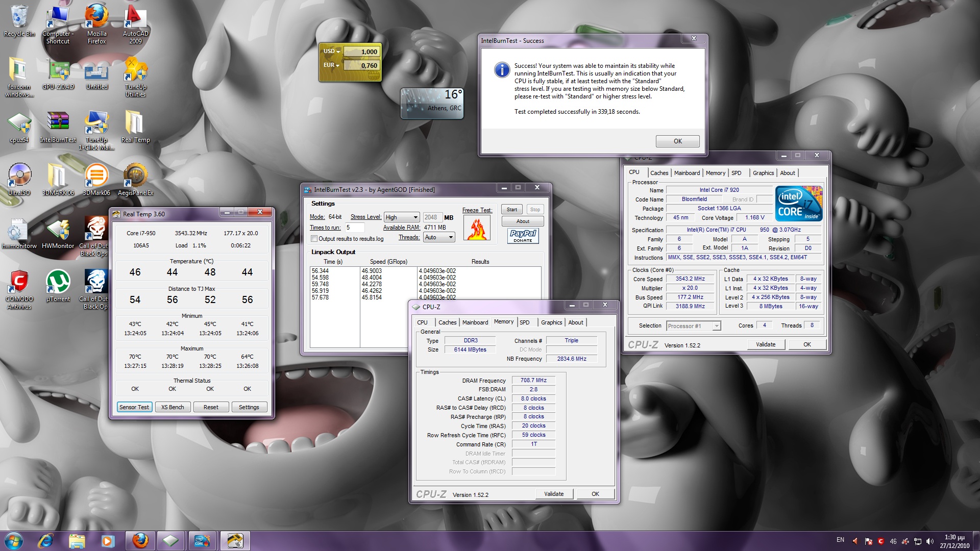The width and height of the screenshot is (980, 551).
Task: Open the hwmonitorw desktop file icon
Action: [19, 234]
